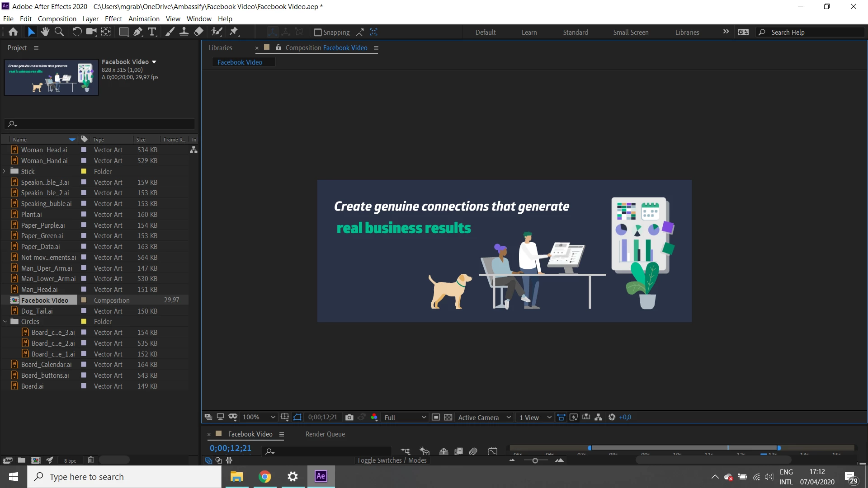Screen dimensions: 868x488
Task: Switch to the Render Queue tab
Action: (x=325, y=434)
